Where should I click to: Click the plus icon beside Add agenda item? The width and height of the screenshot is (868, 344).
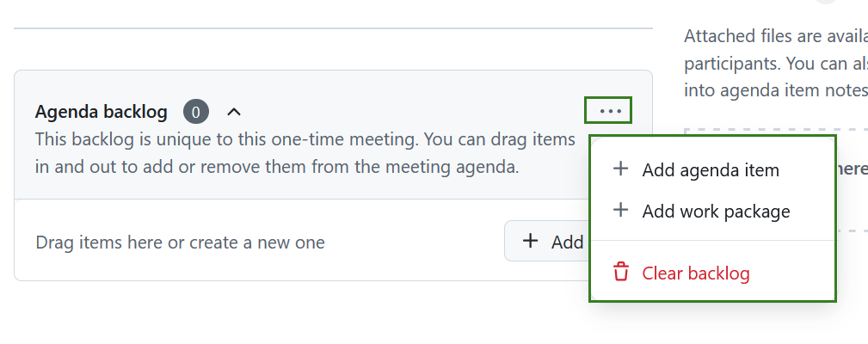pyautogui.click(x=620, y=169)
